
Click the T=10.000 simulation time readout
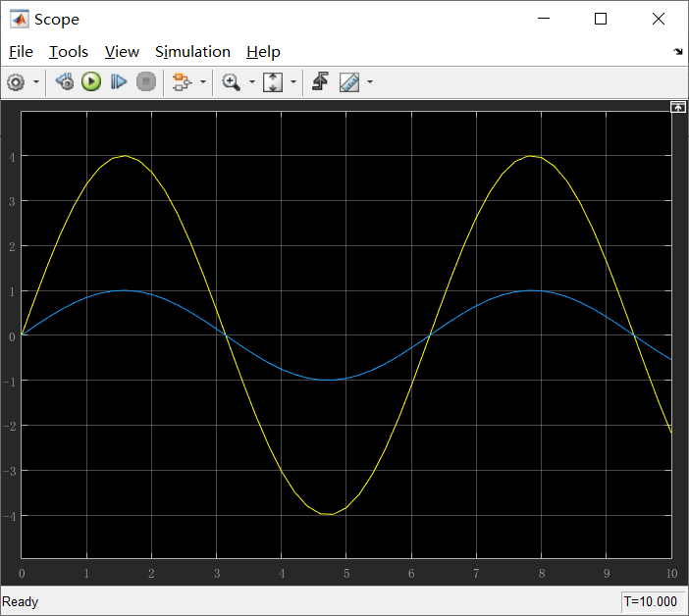click(651, 601)
